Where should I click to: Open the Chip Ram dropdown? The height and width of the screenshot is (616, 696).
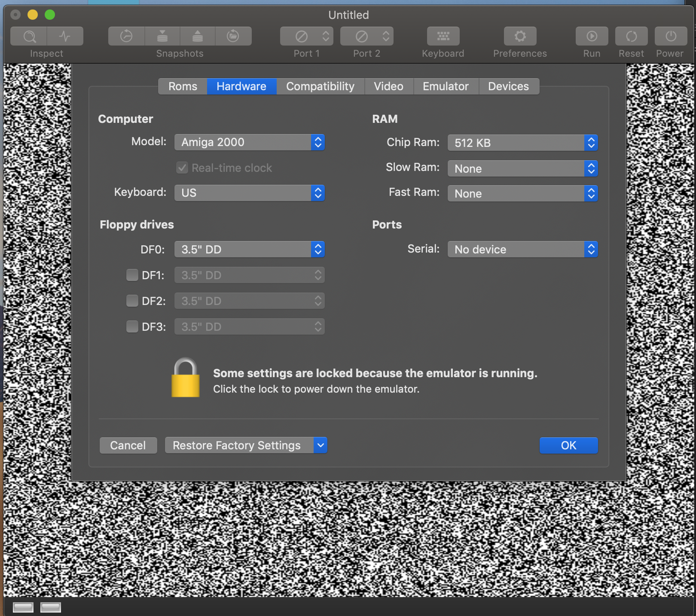(523, 143)
